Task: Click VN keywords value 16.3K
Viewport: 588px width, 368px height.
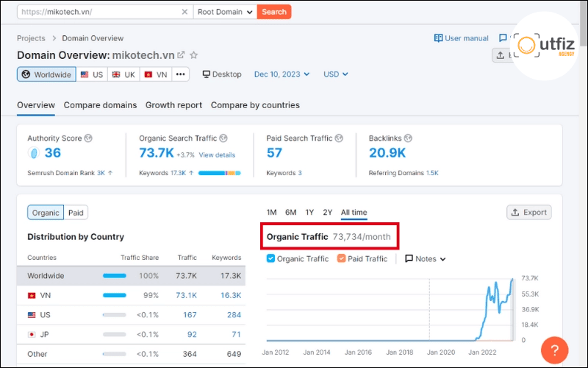Action: click(x=231, y=296)
